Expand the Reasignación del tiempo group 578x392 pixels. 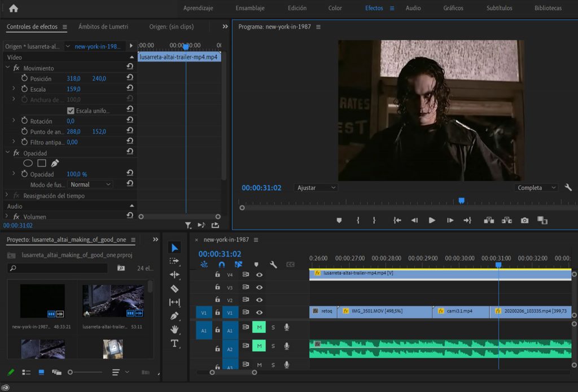(7, 195)
